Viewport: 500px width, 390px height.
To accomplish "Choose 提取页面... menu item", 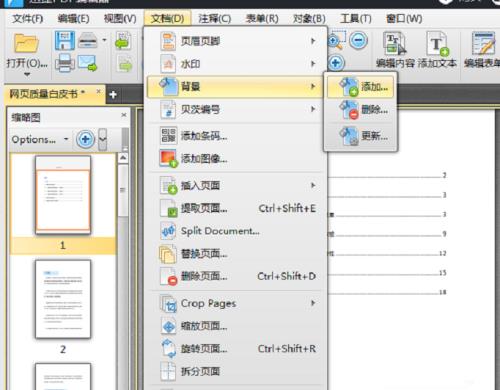I will tap(236, 208).
